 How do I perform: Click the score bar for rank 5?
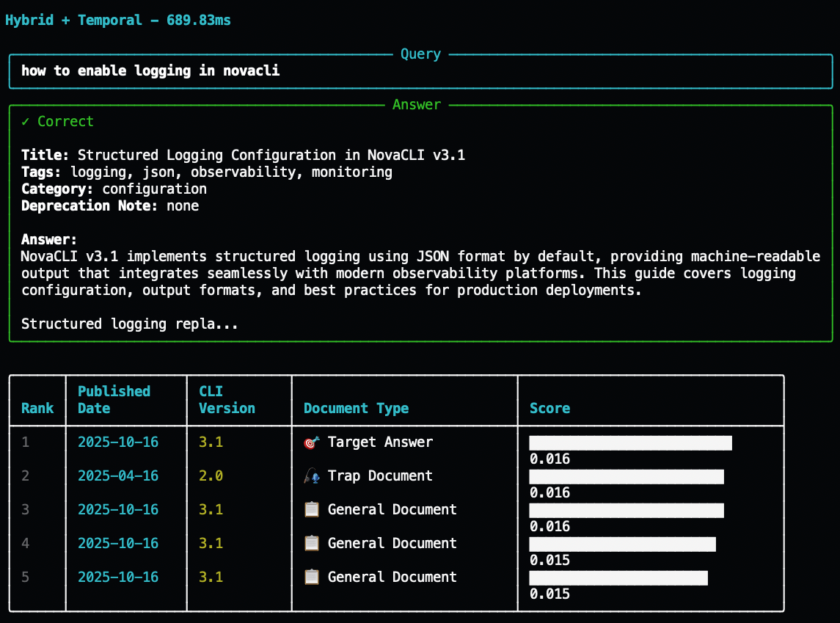pos(618,578)
